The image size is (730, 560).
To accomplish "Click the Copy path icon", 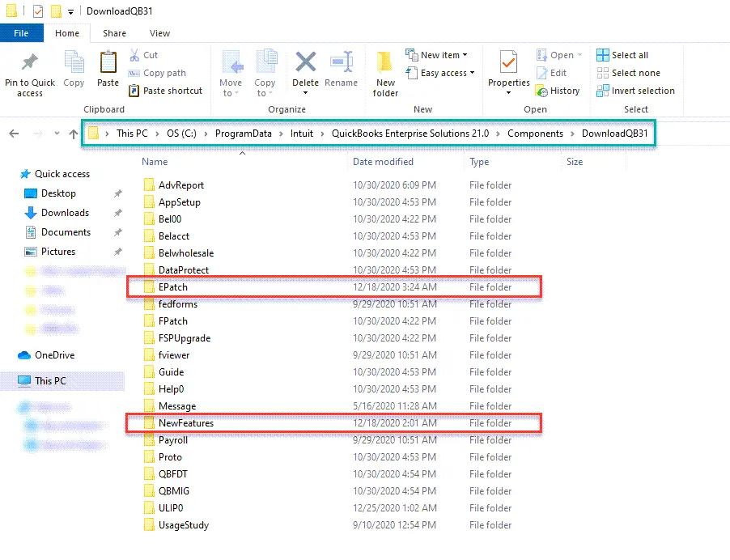I will tap(134, 73).
